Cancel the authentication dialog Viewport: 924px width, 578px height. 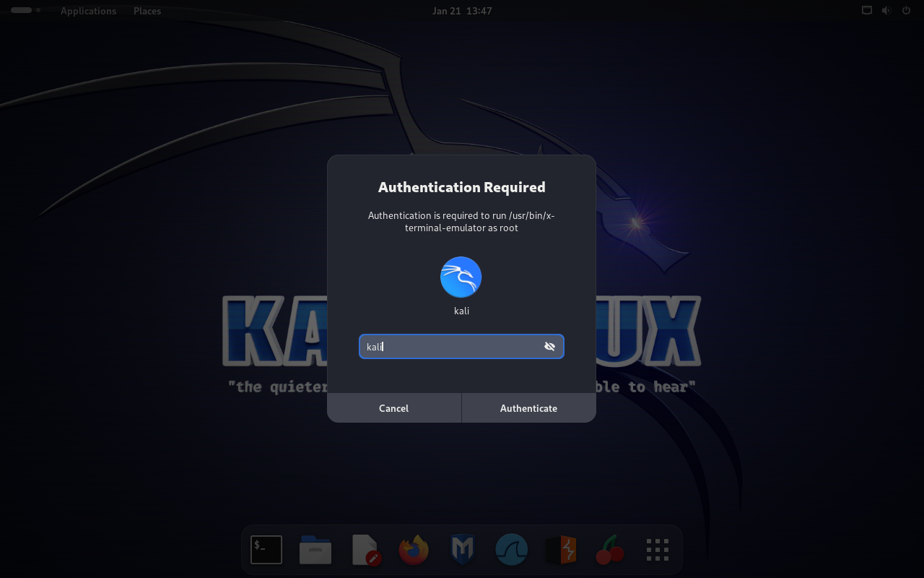tap(393, 408)
